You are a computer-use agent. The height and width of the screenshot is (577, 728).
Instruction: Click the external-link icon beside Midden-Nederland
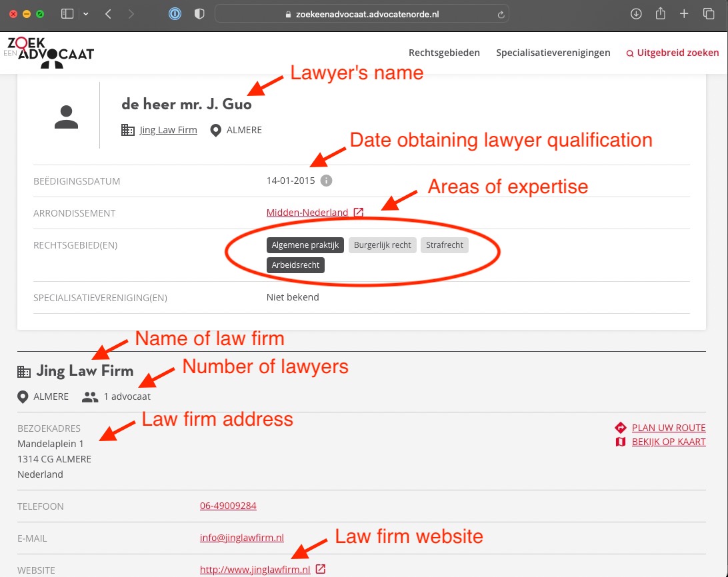pyautogui.click(x=359, y=212)
